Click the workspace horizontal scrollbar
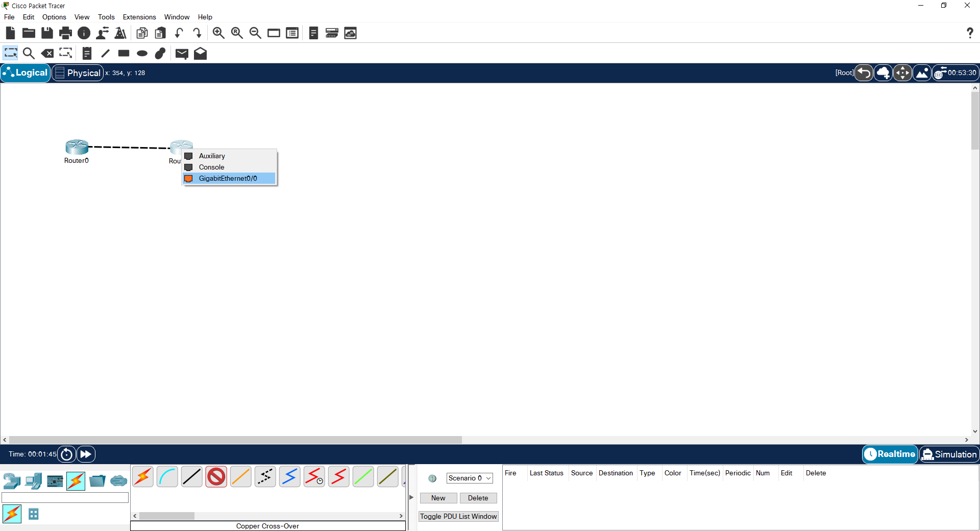Screen dimensions: 980x531 [x=235, y=440]
